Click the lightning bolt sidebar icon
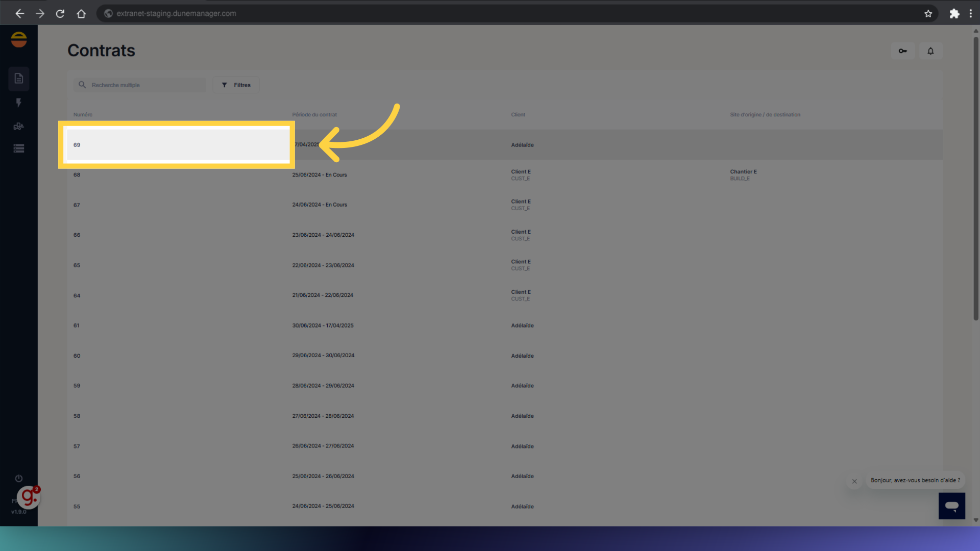This screenshot has width=980, height=551. 19,103
